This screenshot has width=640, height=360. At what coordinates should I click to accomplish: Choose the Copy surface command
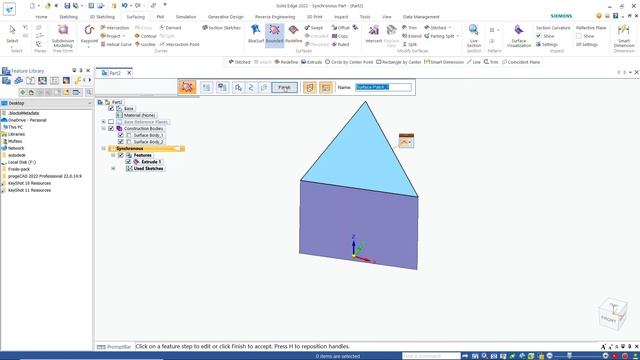coord(340,36)
